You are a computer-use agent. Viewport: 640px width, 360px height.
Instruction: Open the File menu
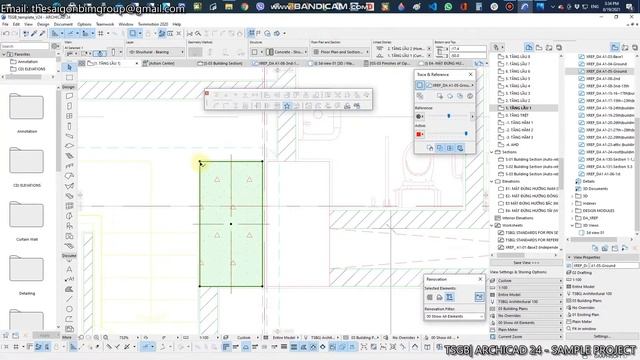click(5, 24)
